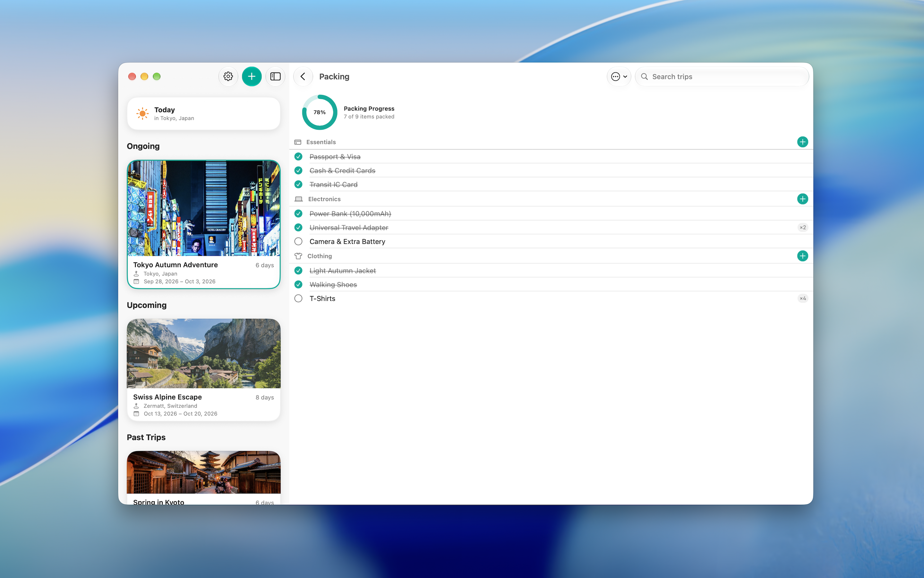The width and height of the screenshot is (924, 578).
Task: Click the search magnifier icon
Action: [645, 76]
